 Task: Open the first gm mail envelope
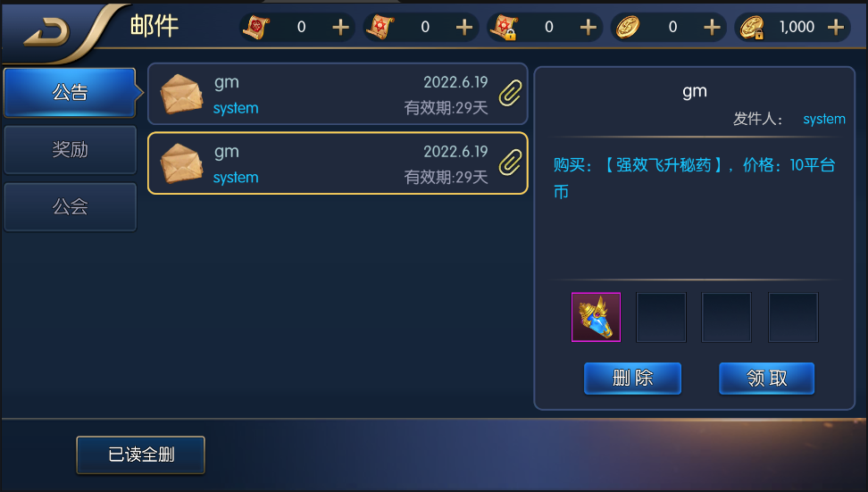coord(181,94)
